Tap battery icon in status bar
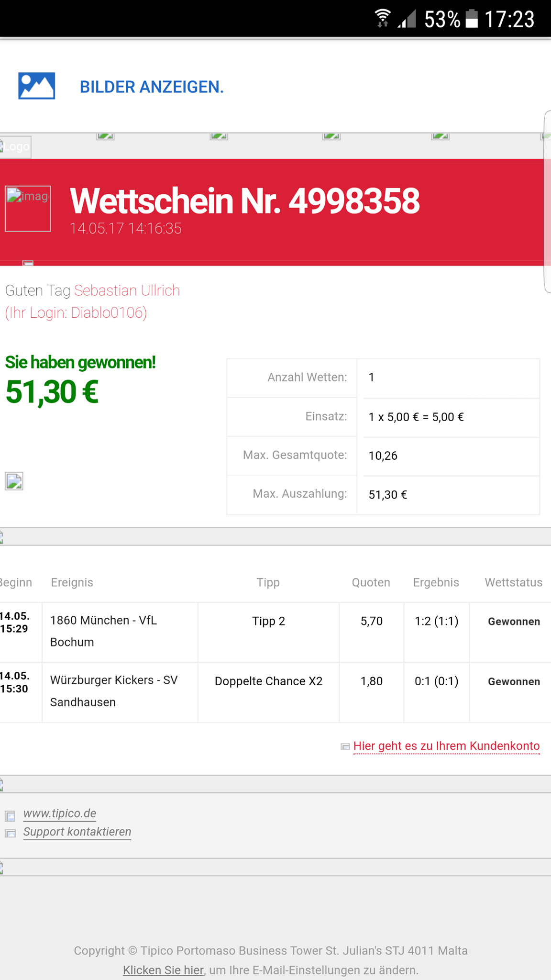This screenshot has height=980, width=551. (472, 19)
